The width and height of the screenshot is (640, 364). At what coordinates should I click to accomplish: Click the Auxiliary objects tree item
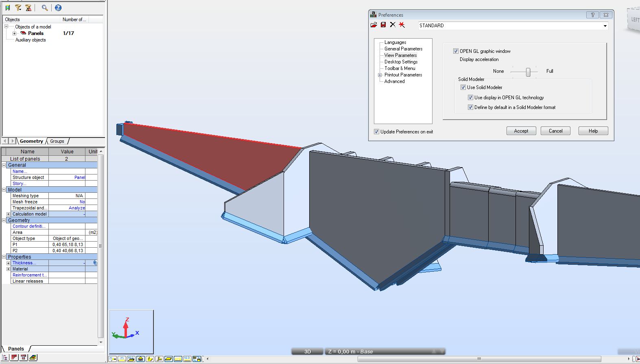pos(31,40)
